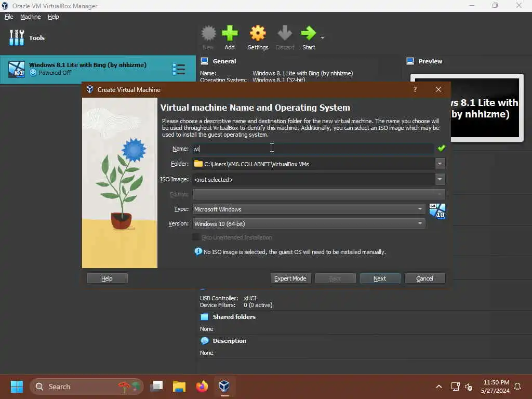Click the info icon by No ISO message
Screen dimensions: 532x399
click(x=198, y=251)
